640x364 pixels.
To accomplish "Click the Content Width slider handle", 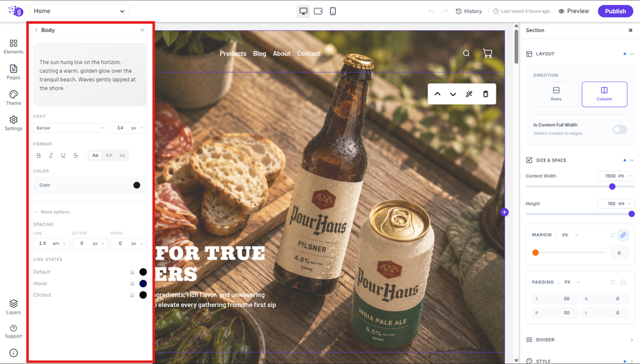I will coord(612,187).
